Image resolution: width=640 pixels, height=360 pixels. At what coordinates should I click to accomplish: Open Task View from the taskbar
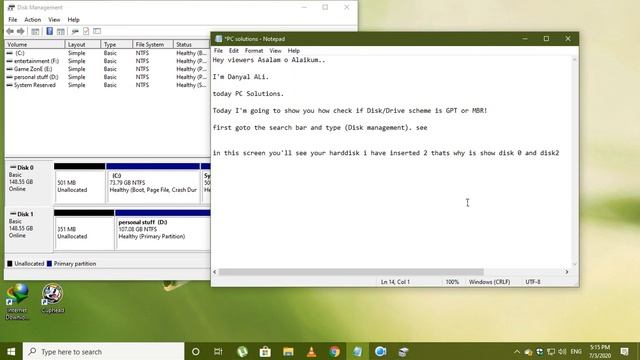(x=218, y=351)
